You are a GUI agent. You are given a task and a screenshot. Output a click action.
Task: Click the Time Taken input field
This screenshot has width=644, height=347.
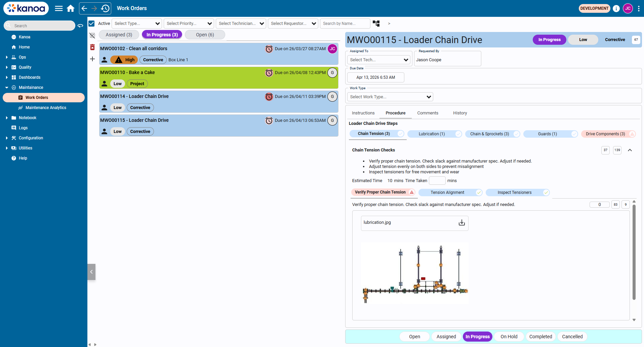[437, 181]
